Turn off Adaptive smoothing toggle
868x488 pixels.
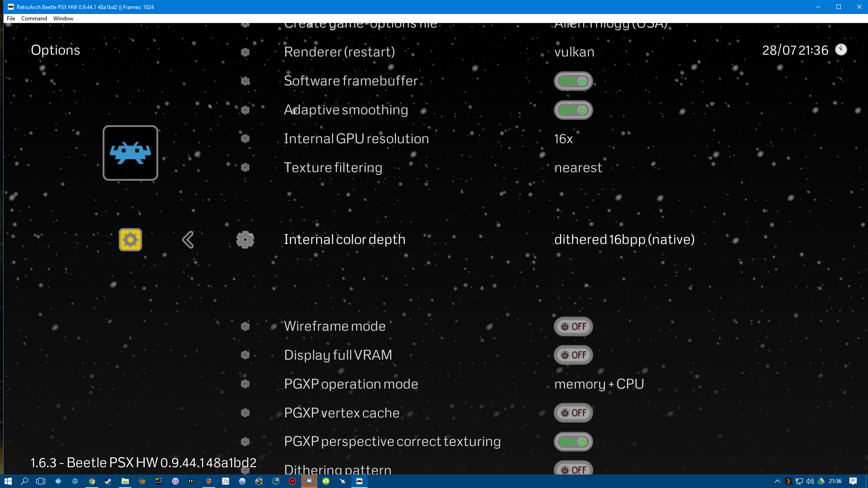click(x=573, y=110)
